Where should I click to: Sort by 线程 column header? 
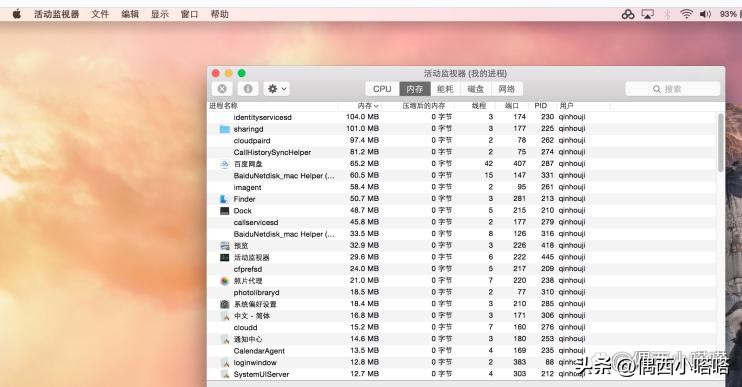[476, 106]
